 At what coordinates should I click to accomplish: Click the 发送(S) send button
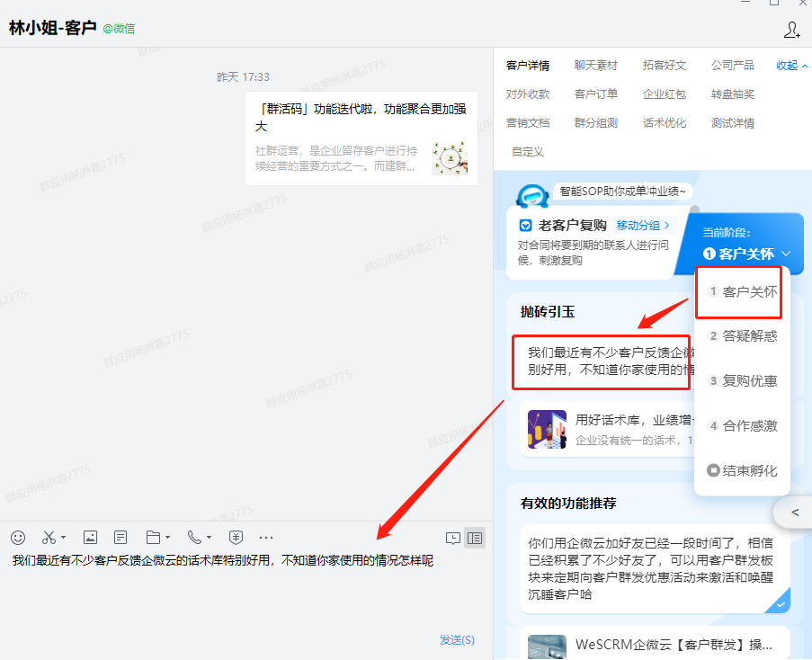pos(457,639)
